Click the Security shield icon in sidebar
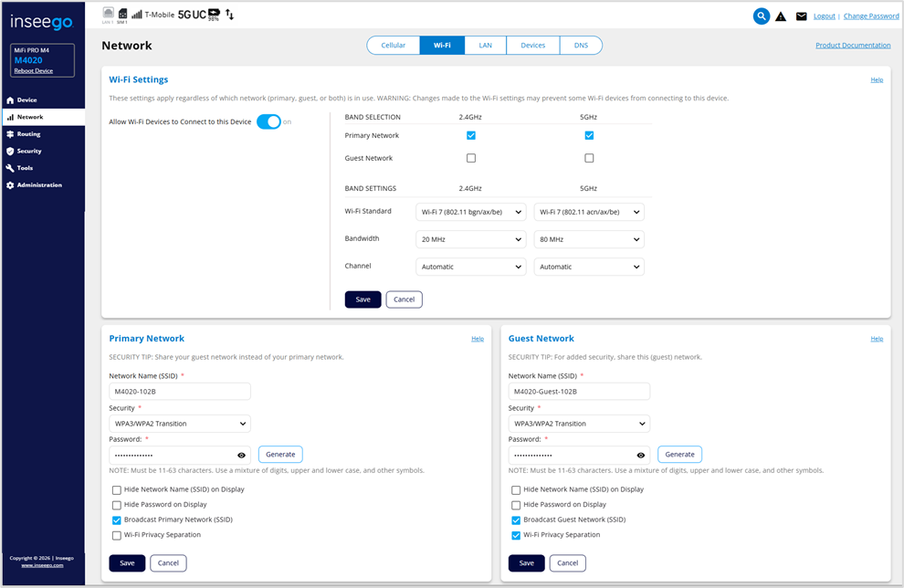904x588 pixels. 10,152
